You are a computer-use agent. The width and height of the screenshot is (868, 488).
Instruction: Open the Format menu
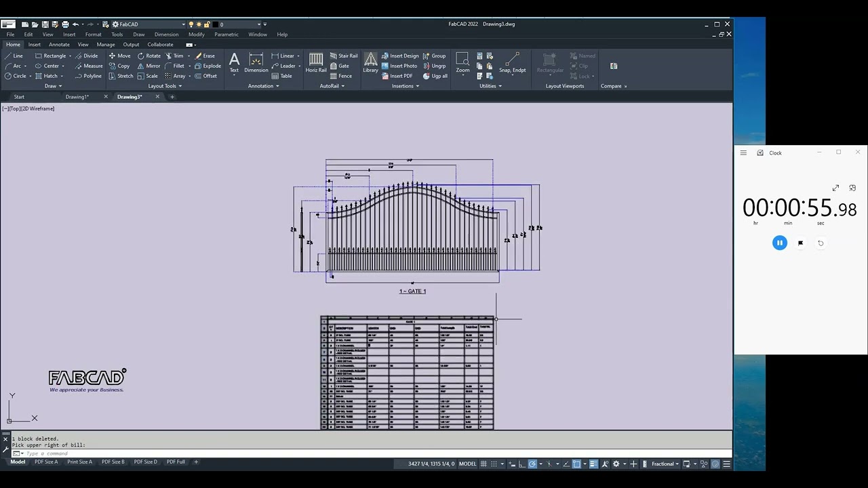click(94, 35)
